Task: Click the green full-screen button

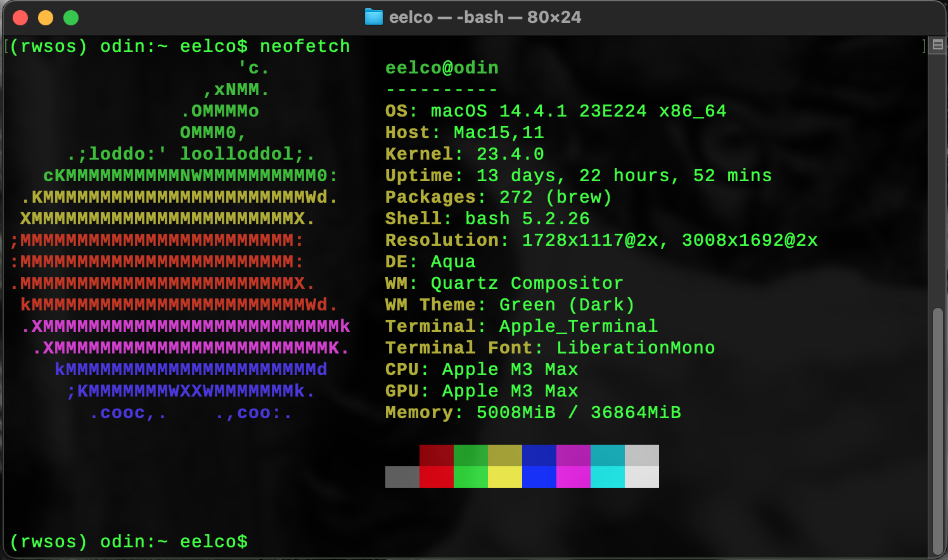Action: 70,18
